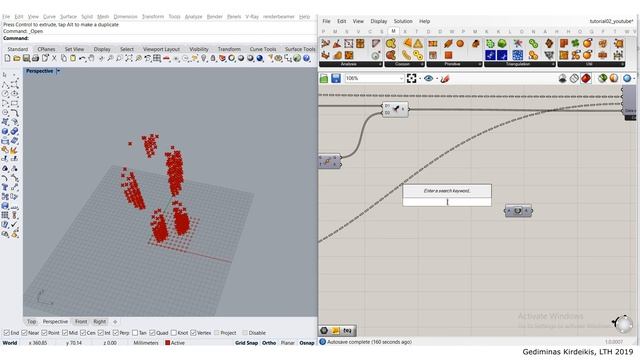Click the New file icon in Rhino toolbar
This screenshot has width=640, height=360.
7,58
